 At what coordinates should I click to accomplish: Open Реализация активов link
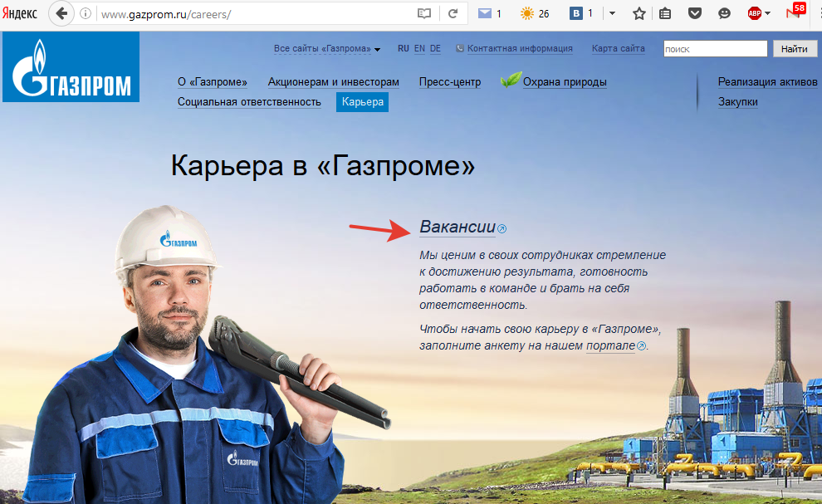point(767,82)
